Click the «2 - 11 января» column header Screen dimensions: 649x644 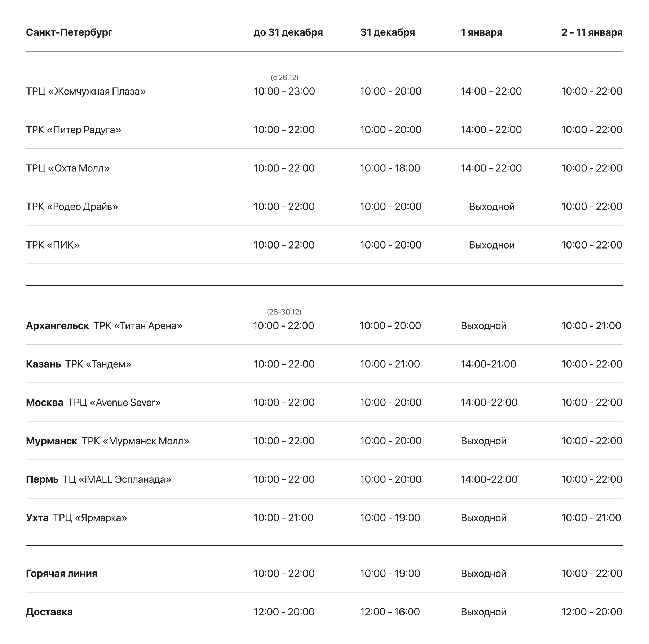point(592,32)
